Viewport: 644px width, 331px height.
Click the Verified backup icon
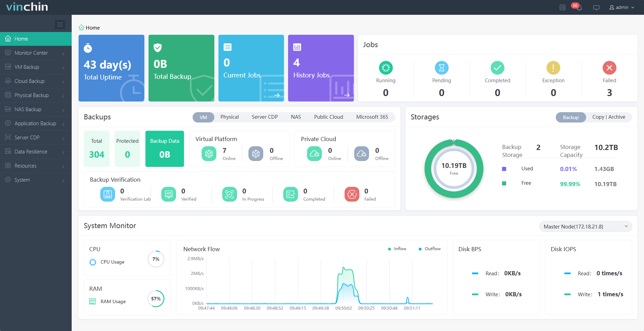pos(168,194)
